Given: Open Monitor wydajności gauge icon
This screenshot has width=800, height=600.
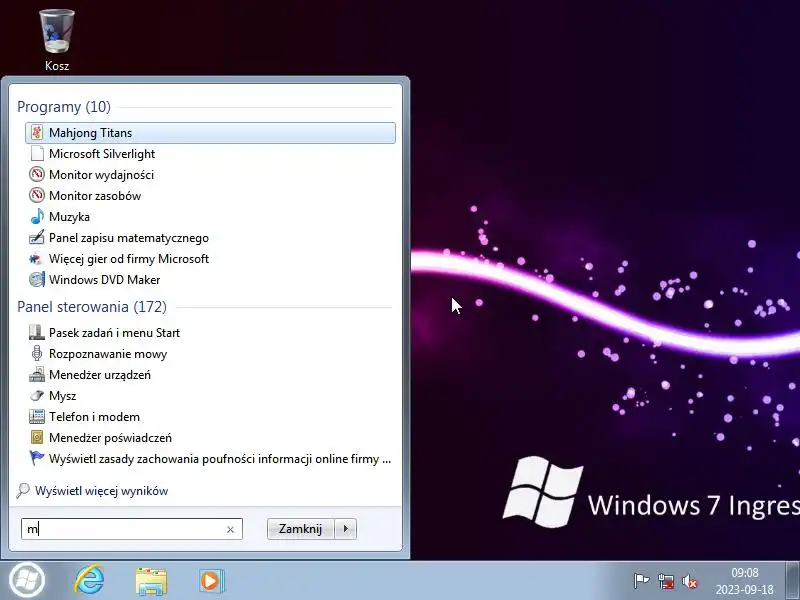Looking at the screenshot, I should pos(37,174).
